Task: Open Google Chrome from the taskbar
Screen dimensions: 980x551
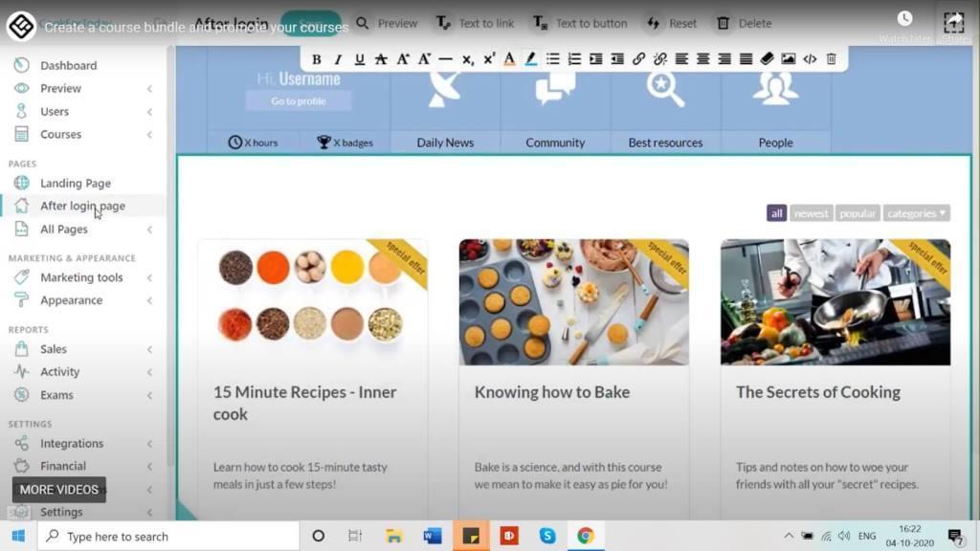Action: pos(585,536)
